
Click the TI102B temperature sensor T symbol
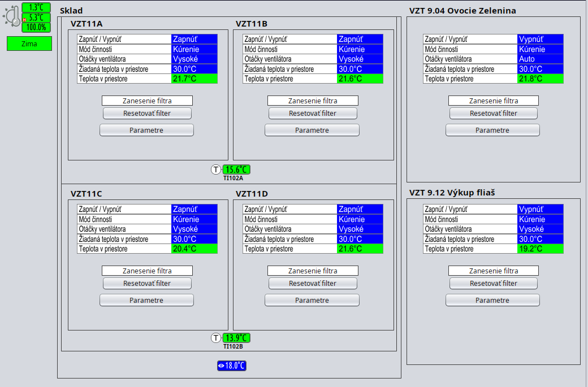pos(216,338)
